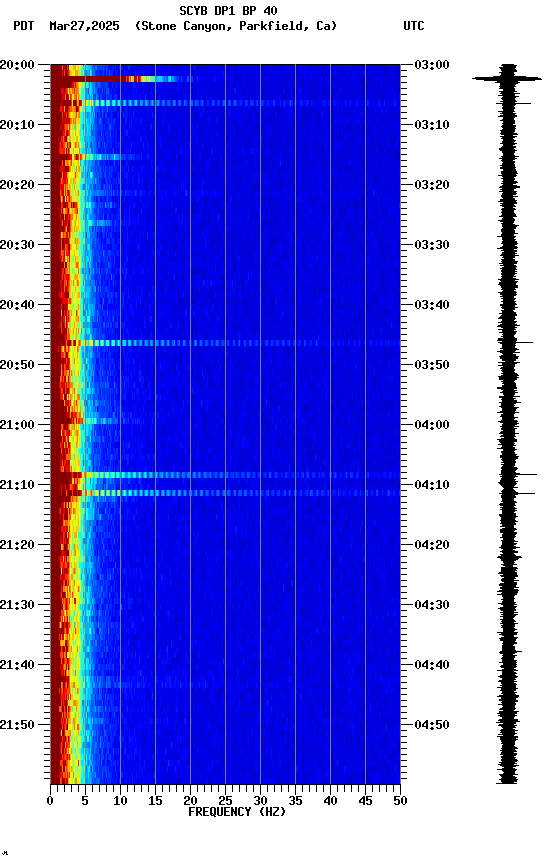Viewport: 552px width, 864px height.
Task: Click the '5' frequency axis tick label
Action: pos(85,801)
